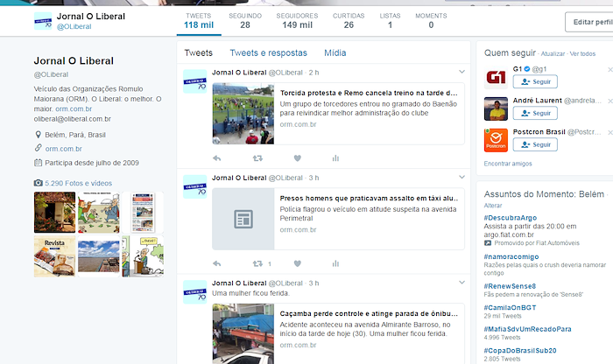
Task: Open the #CamilaOnBGT trending topic
Action: (510, 307)
